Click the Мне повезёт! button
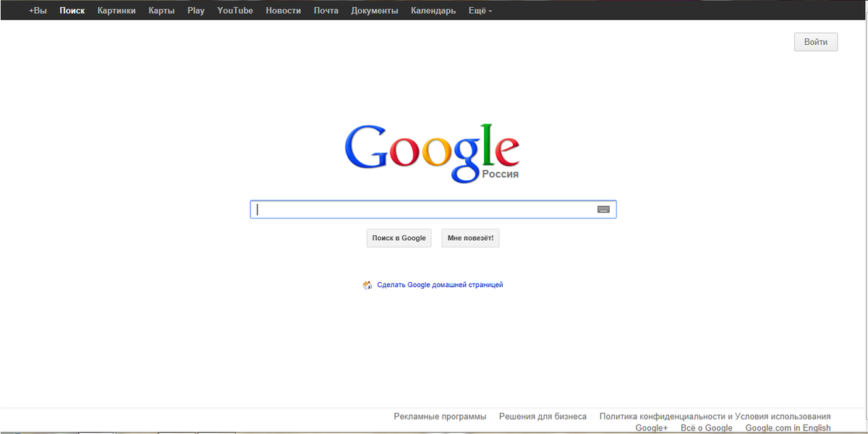 point(471,238)
